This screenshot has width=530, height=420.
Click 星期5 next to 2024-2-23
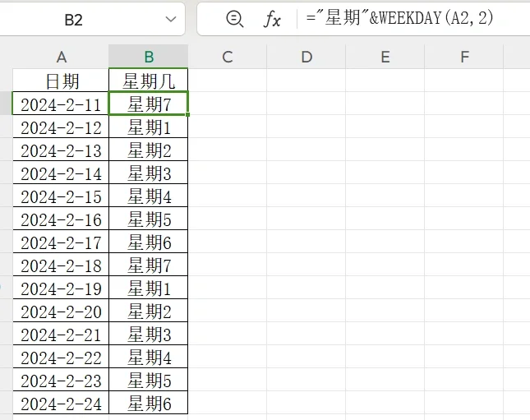coord(149,380)
